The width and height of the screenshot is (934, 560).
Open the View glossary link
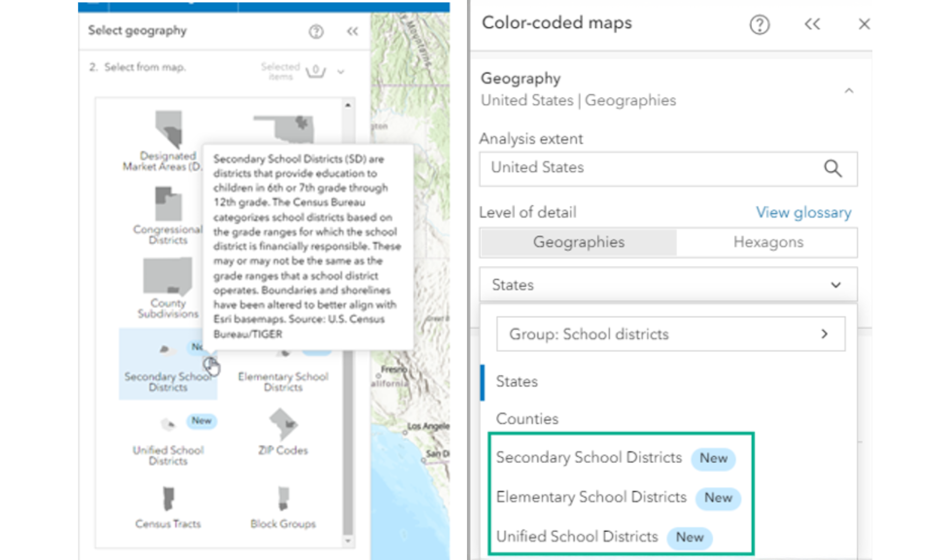803,212
